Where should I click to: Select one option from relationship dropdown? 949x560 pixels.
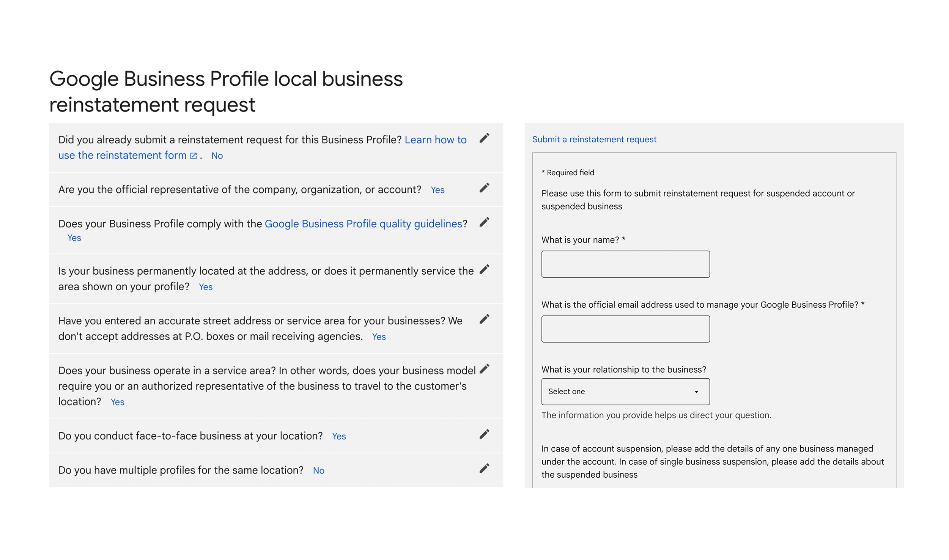coord(625,391)
